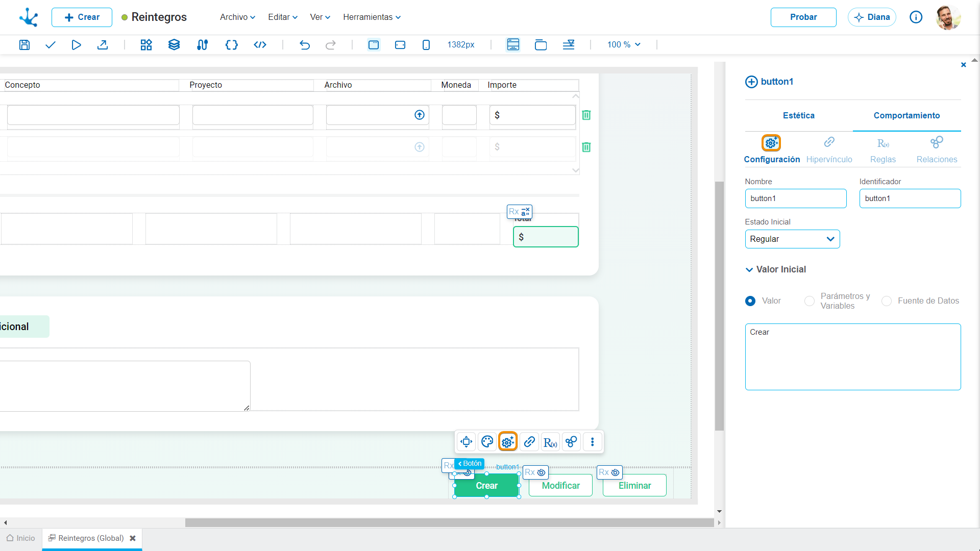Open the Estado Inicial Regular dropdown
Viewport: 980px width, 551px height.
792,239
